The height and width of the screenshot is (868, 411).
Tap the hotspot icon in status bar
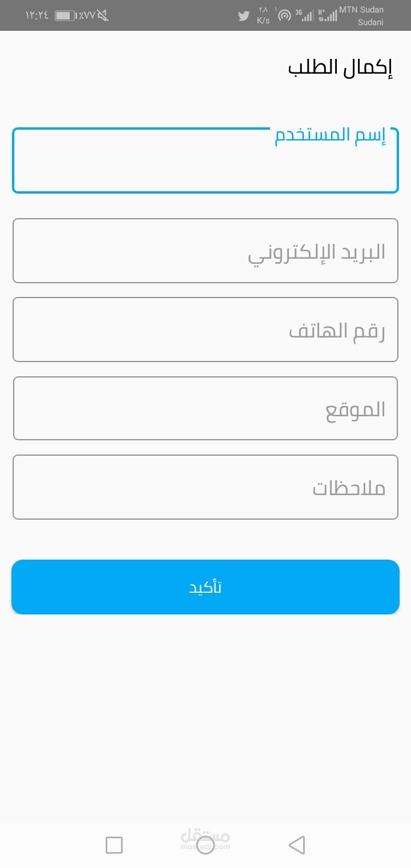point(284,15)
